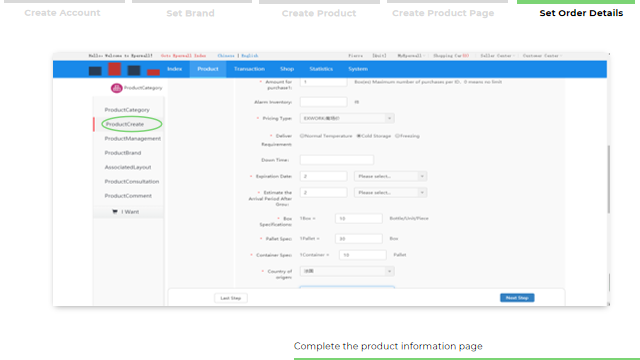Click the Expiration Date number field

click(x=323, y=176)
